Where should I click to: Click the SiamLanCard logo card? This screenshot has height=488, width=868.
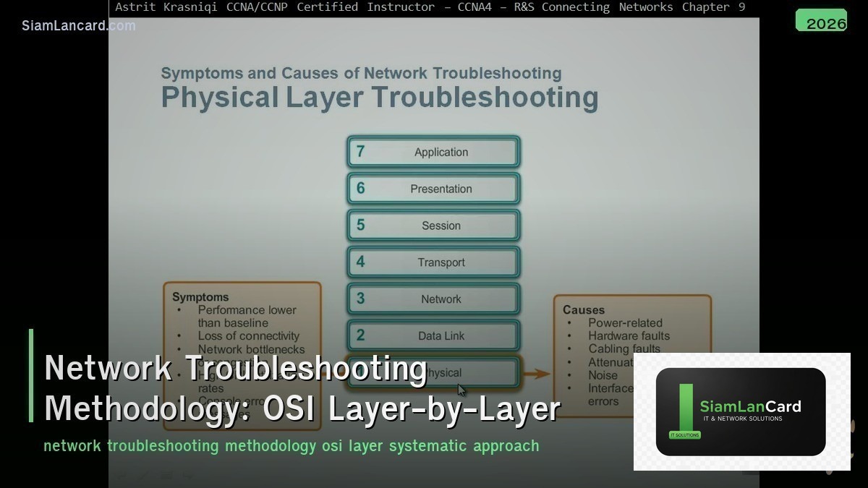point(741,411)
